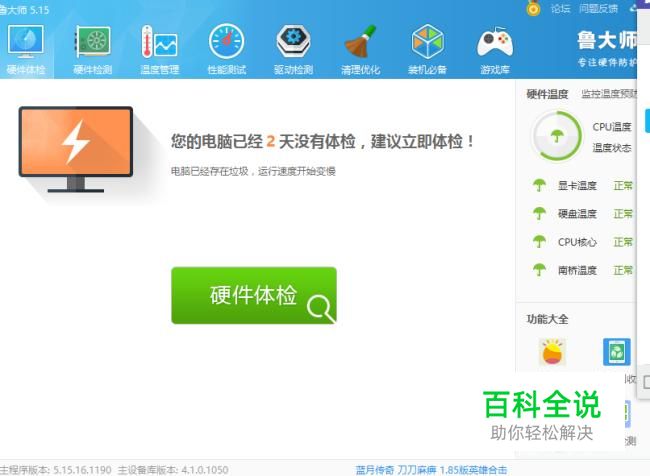This screenshot has width=650, height=476.
Task: Click the gold medal icon in title bar
Action: tap(533, 8)
